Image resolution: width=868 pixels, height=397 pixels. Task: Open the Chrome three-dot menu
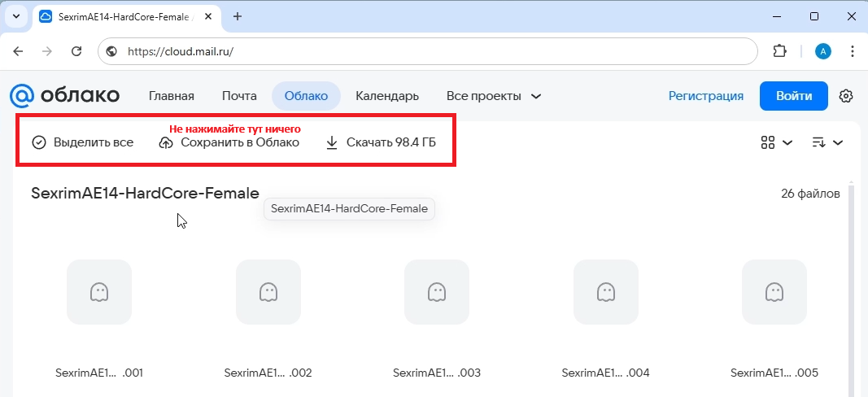point(852,51)
